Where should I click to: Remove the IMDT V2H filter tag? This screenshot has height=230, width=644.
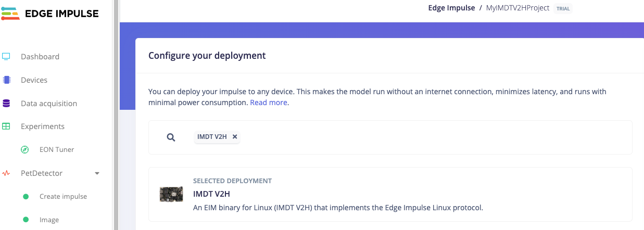point(235,137)
